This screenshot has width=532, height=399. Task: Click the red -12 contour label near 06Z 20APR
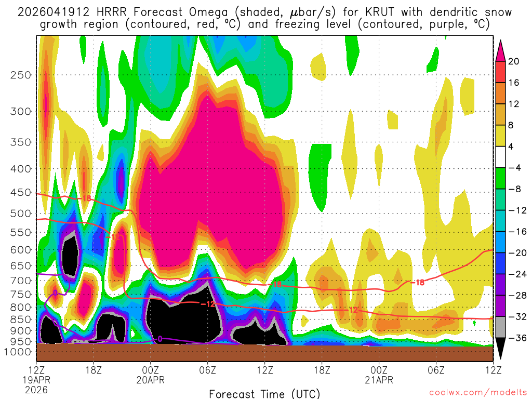(x=208, y=304)
